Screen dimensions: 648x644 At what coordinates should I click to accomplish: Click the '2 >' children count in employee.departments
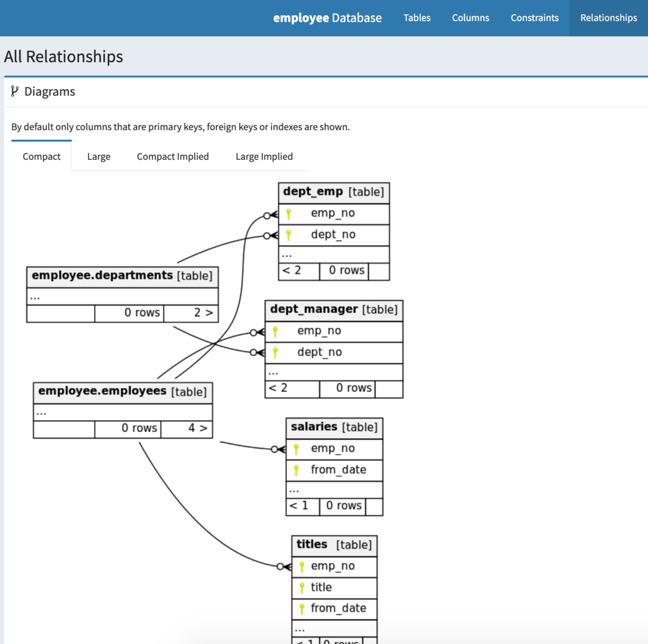coord(203,313)
